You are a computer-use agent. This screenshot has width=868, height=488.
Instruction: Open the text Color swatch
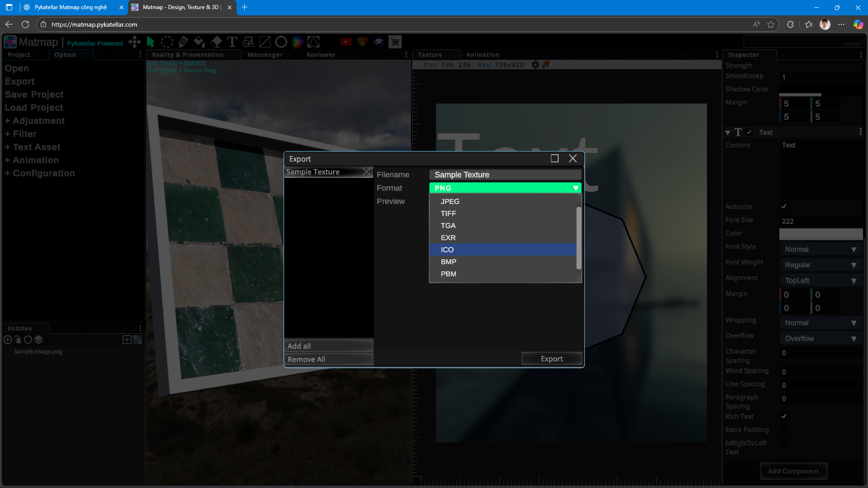pos(821,233)
